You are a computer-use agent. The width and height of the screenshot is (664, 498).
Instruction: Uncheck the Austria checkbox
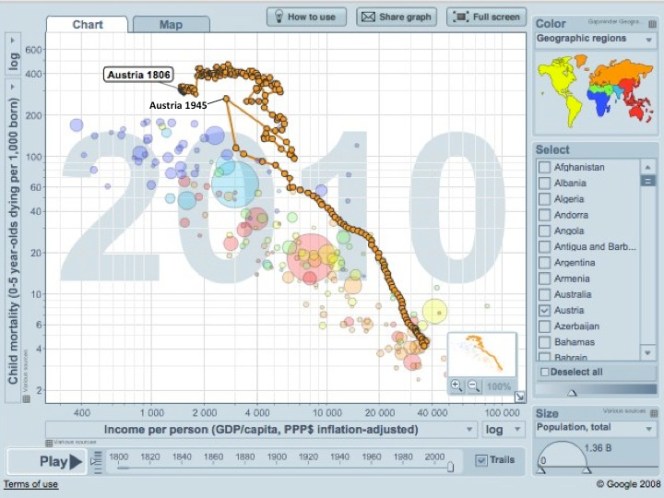(545, 311)
